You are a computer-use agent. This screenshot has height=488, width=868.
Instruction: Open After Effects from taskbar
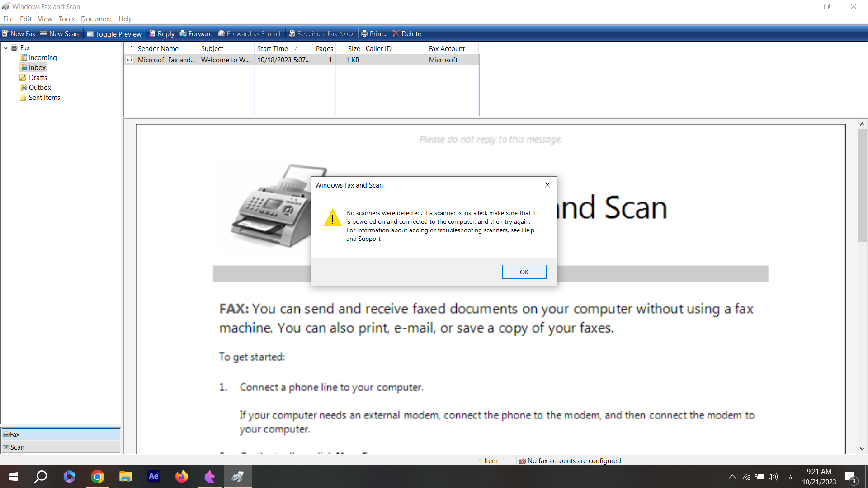154,477
